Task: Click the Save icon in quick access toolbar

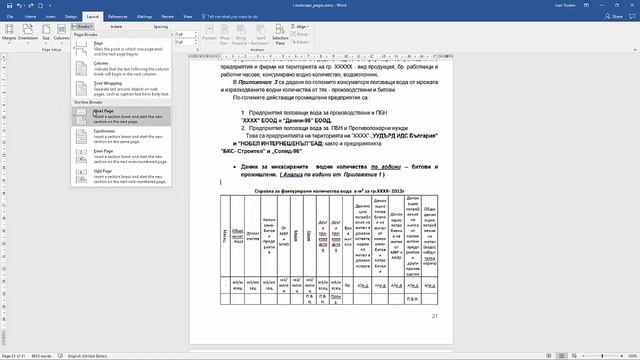Action: [x=9, y=5]
